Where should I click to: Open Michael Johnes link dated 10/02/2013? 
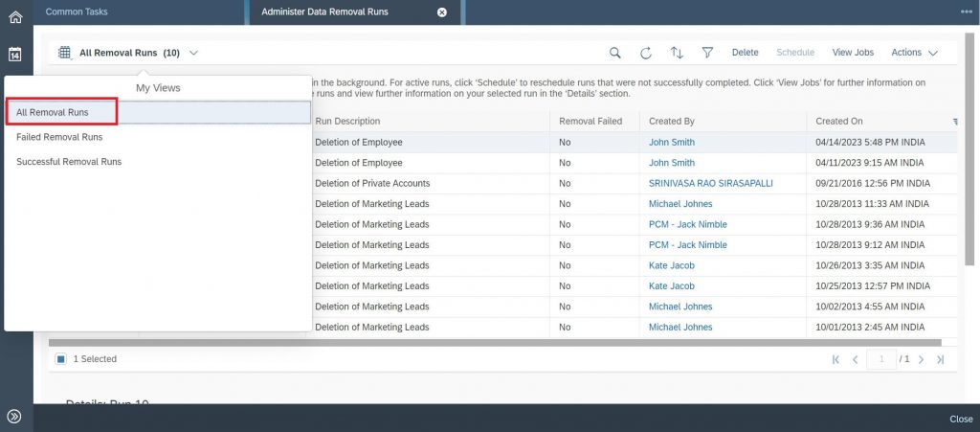tap(680, 307)
